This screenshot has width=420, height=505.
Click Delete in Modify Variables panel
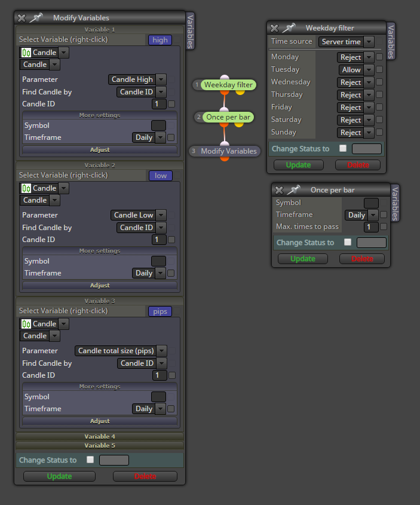[145, 476]
